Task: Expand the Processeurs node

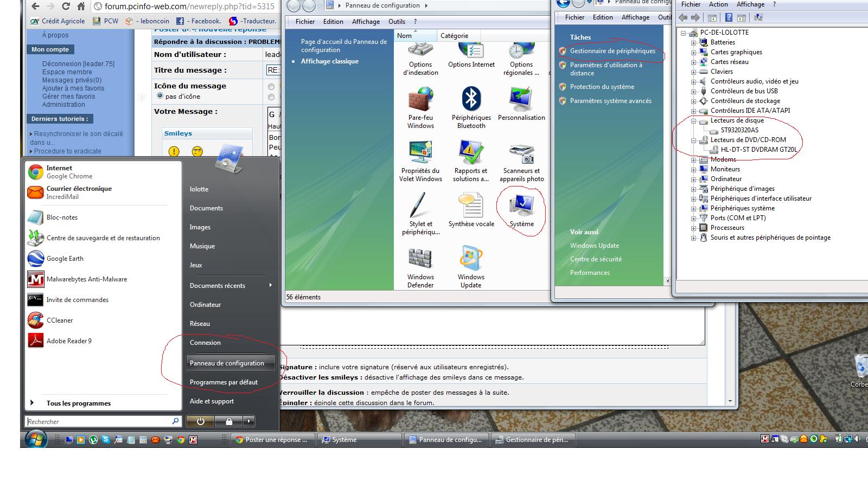Action: pyautogui.click(x=693, y=228)
